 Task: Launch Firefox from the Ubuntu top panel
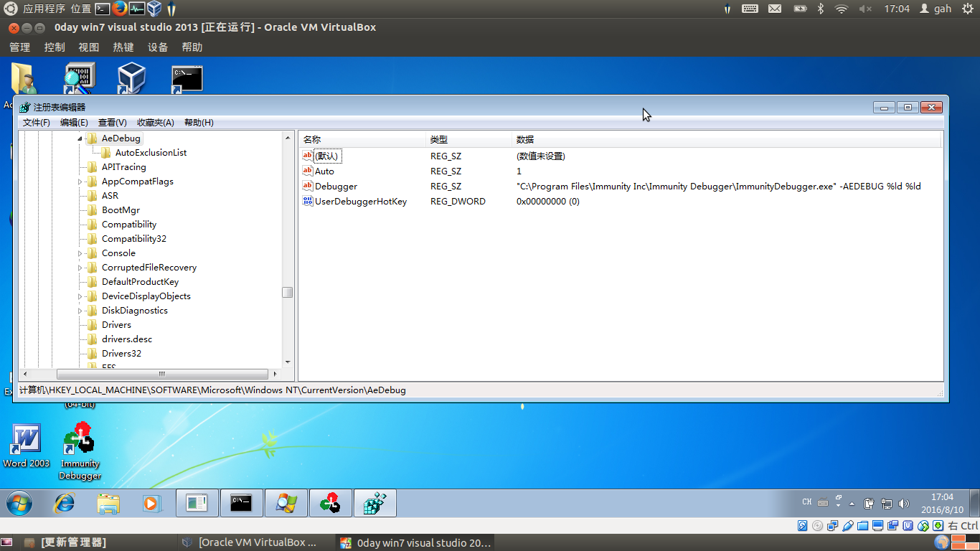(120, 9)
